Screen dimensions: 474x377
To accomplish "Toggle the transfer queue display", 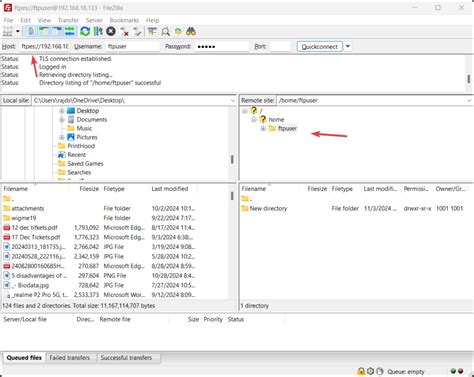I will point(70,32).
